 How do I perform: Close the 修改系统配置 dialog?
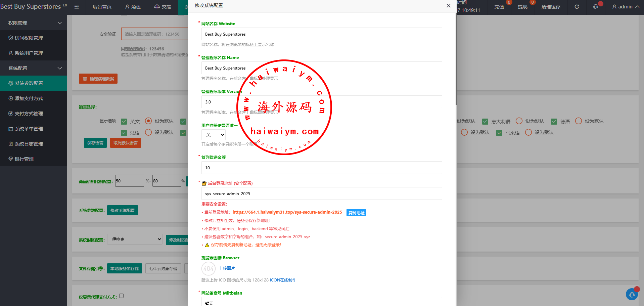click(448, 6)
